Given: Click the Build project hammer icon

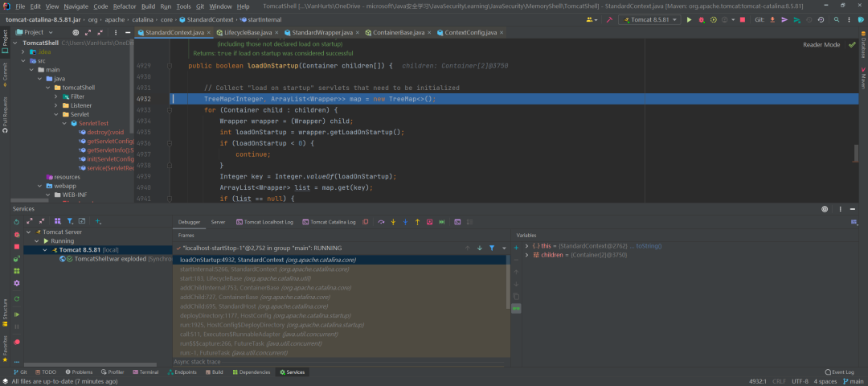Looking at the screenshot, I should tap(609, 19).
